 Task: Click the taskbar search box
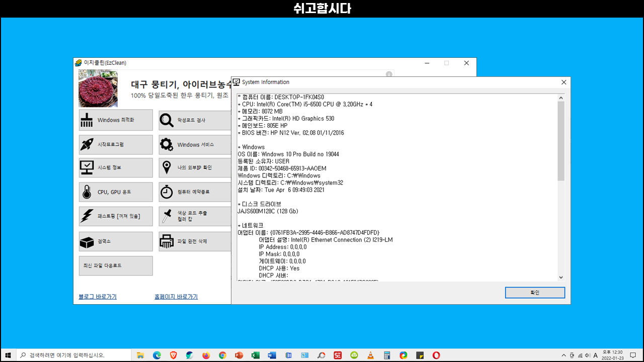(x=73, y=355)
